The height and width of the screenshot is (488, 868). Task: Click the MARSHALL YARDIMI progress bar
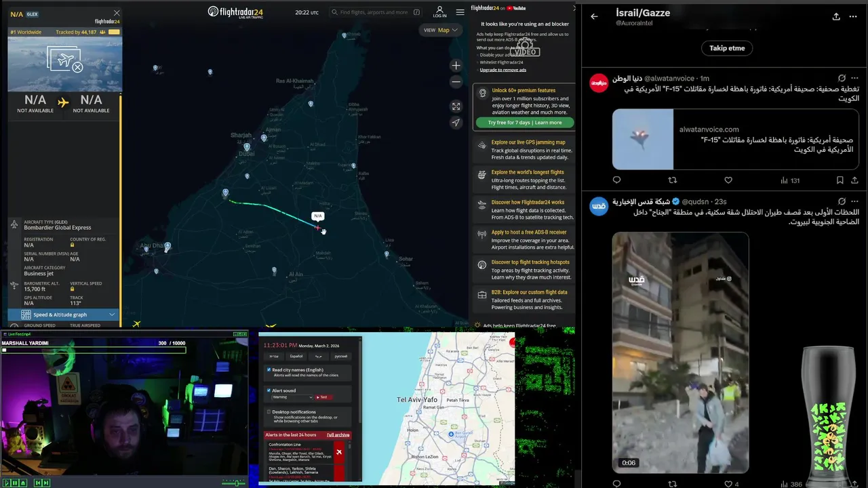point(94,350)
